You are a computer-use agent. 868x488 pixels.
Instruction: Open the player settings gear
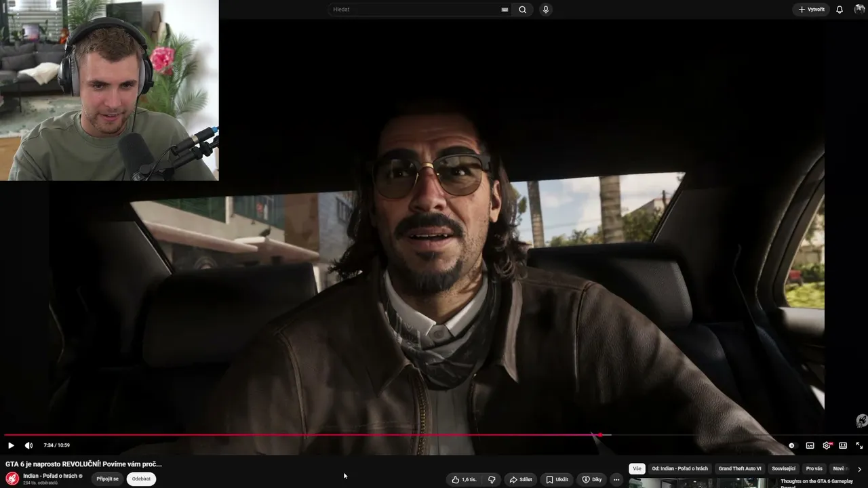(x=827, y=445)
